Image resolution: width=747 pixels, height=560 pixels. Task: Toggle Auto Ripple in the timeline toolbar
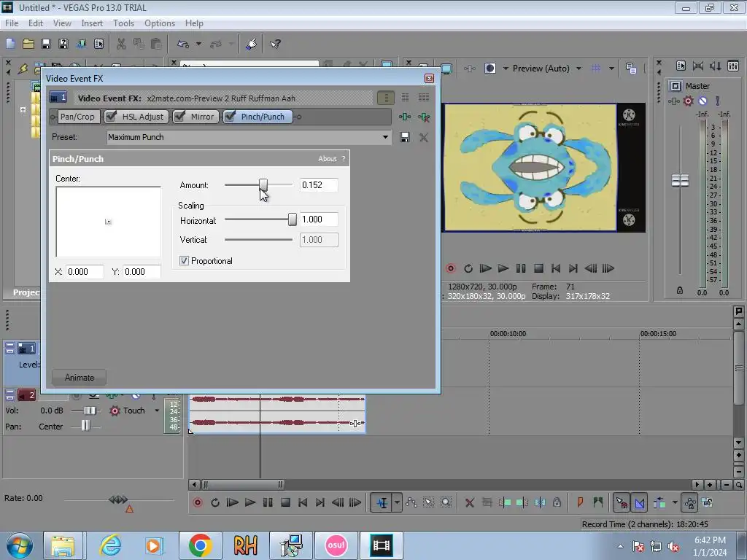pyautogui.click(x=659, y=502)
